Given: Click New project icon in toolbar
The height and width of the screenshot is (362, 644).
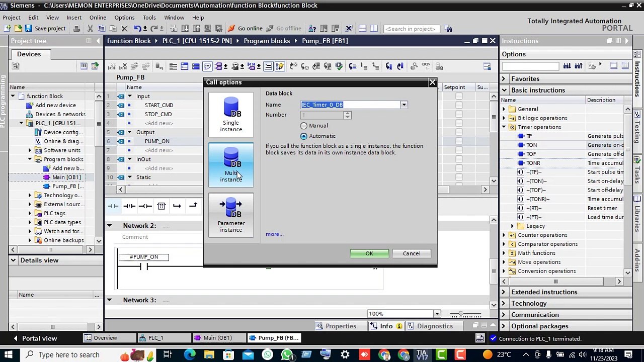Looking at the screenshot, I should pos(8,29).
